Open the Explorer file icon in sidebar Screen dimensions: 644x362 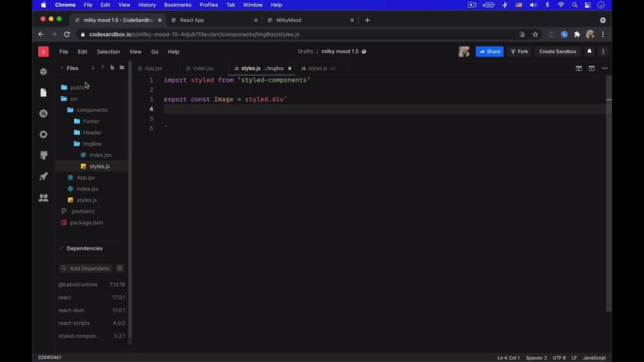(44, 92)
